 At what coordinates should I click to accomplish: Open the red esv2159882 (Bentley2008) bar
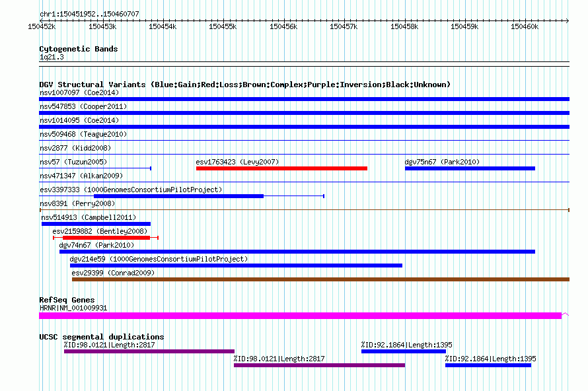pos(106,238)
